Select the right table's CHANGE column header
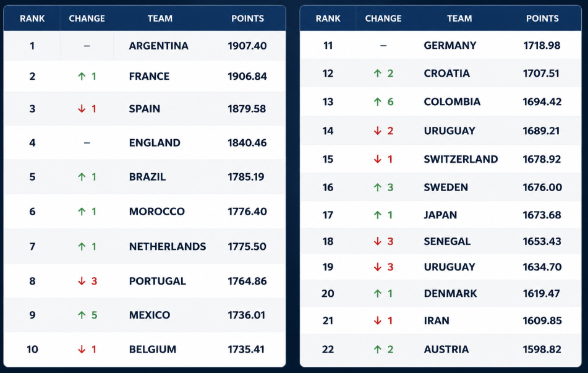The image size is (588, 373). pos(383,19)
